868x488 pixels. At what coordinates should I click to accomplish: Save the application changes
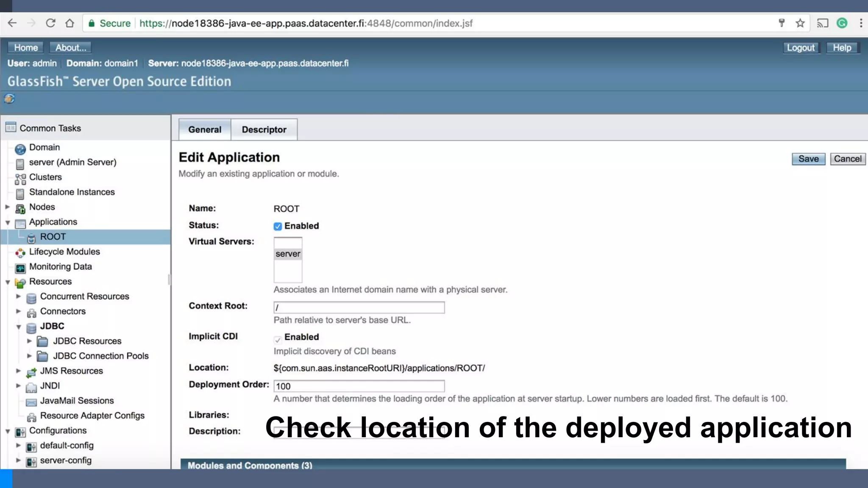[x=809, y=159]
